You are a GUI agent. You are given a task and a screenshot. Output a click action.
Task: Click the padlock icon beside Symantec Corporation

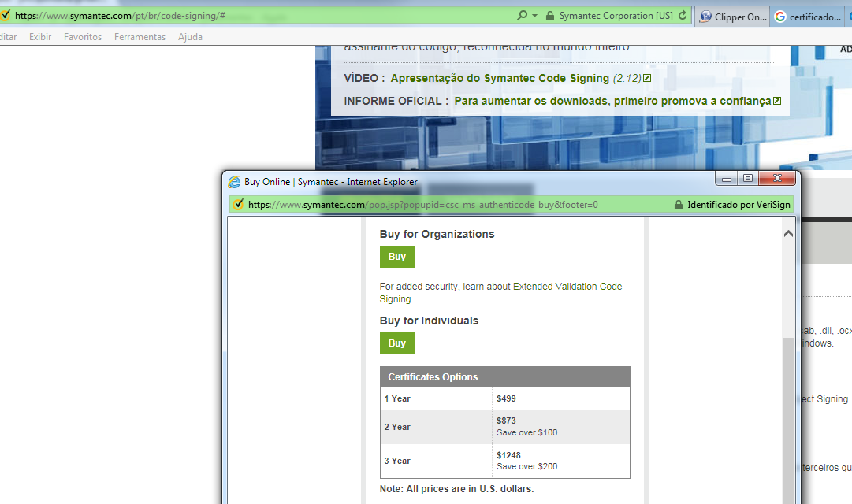point(550,16)
